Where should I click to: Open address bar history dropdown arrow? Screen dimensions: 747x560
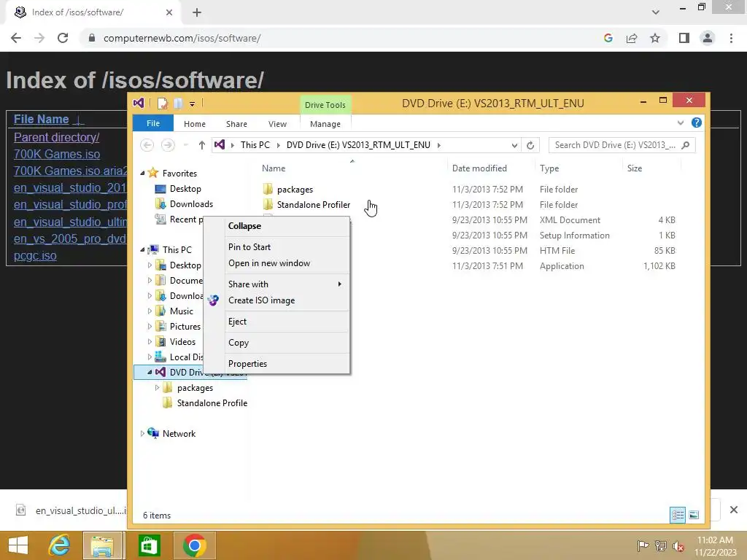point(514,145)
